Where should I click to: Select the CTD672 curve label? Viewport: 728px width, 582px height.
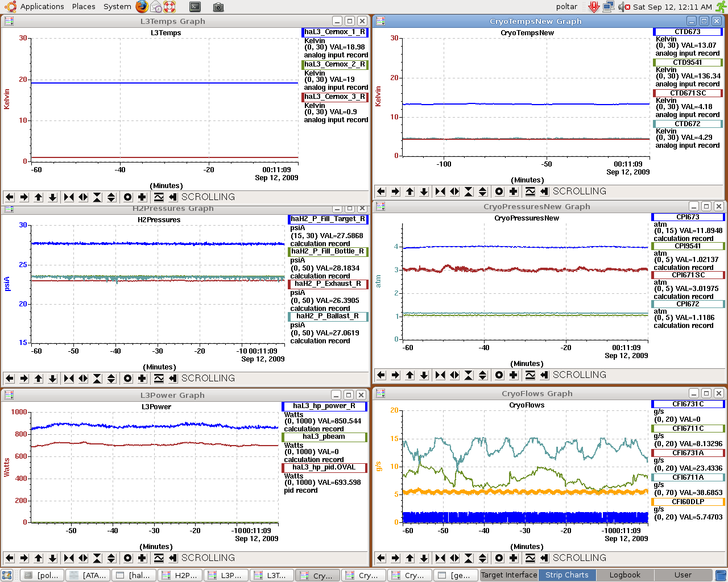[688, 124]
